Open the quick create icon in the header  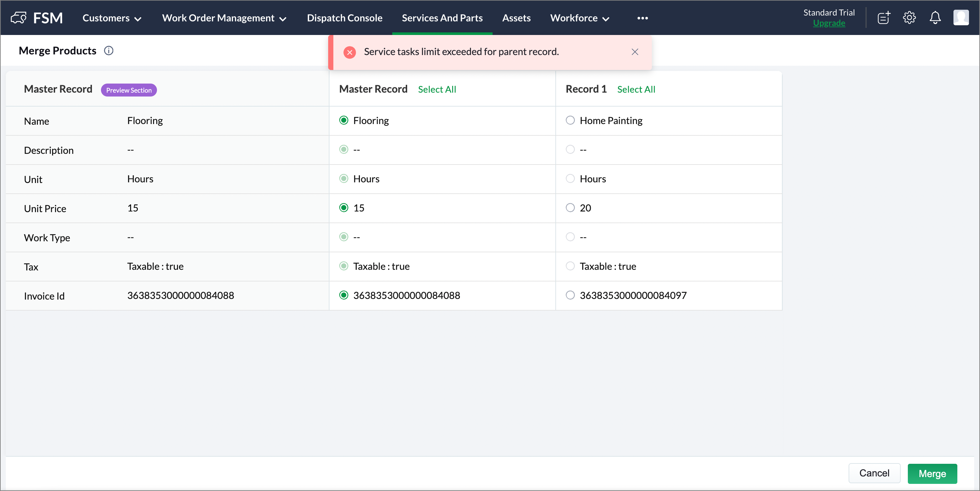point(884,18)
